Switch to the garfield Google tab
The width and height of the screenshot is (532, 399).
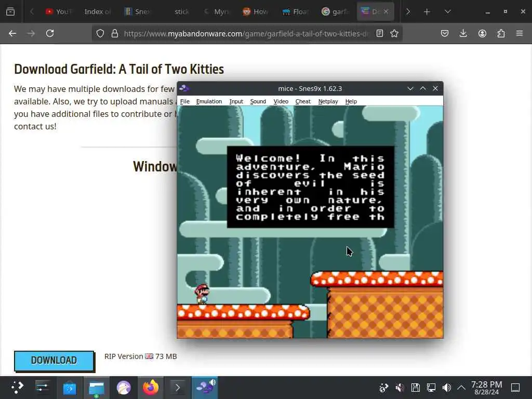click(335, 11)
